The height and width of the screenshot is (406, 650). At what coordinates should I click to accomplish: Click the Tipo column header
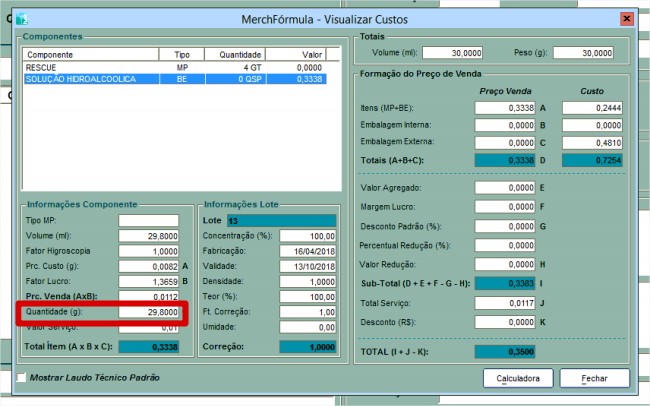point(181,54)
